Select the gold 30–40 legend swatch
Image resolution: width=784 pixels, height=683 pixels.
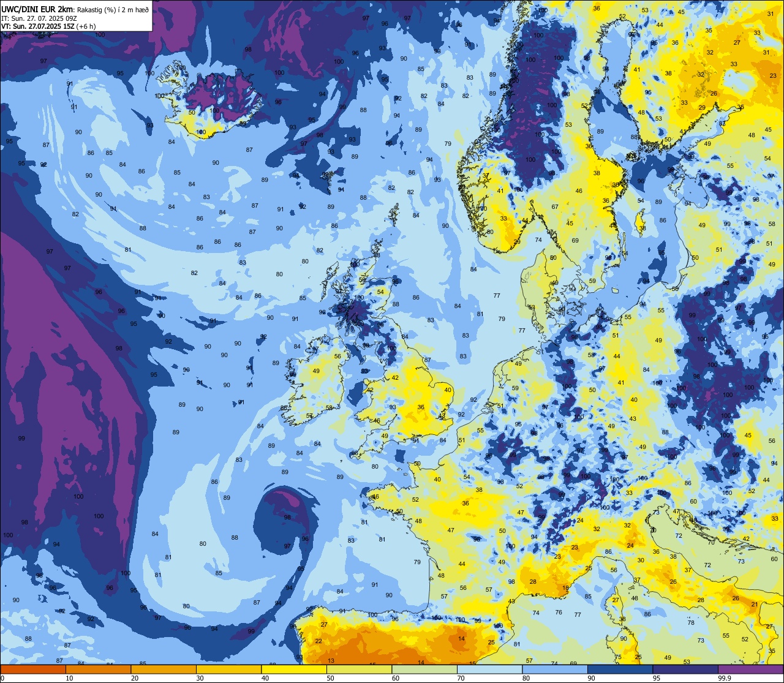click(x=228, y=669)
